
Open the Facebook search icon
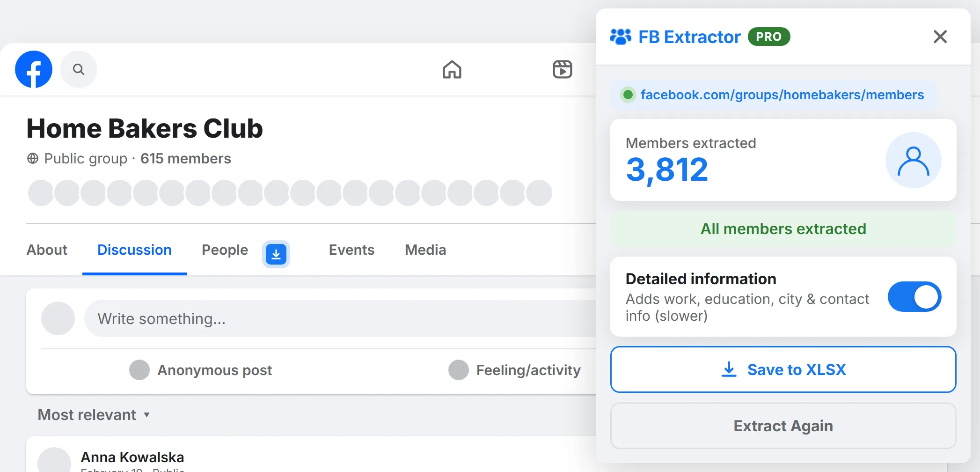[x=79, y=69]
